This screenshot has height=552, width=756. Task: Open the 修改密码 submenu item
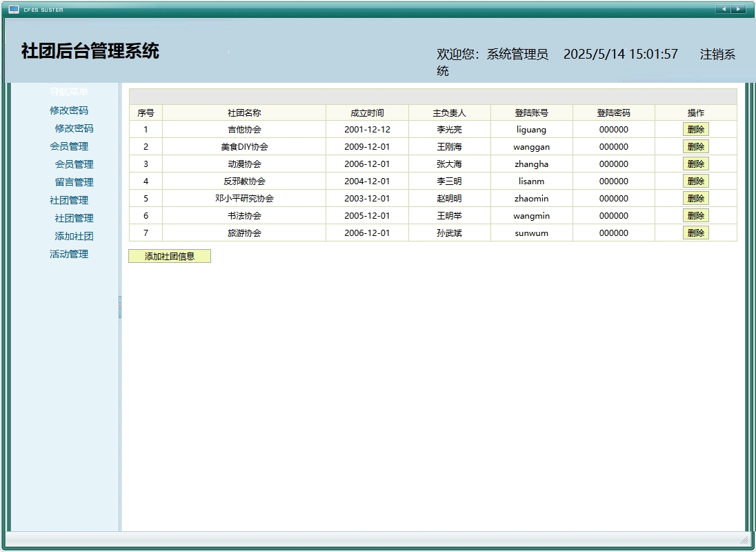click(72, 128)
